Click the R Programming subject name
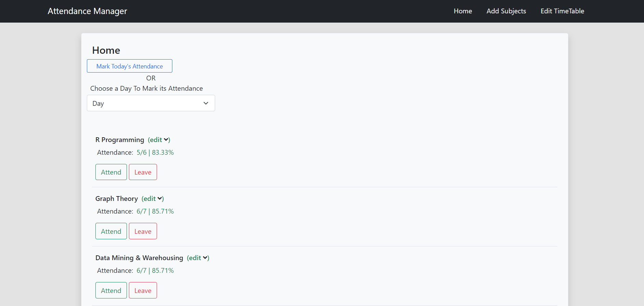Image resolution: width=644 pixels, height=306 pixels. [x=120, y=140]
